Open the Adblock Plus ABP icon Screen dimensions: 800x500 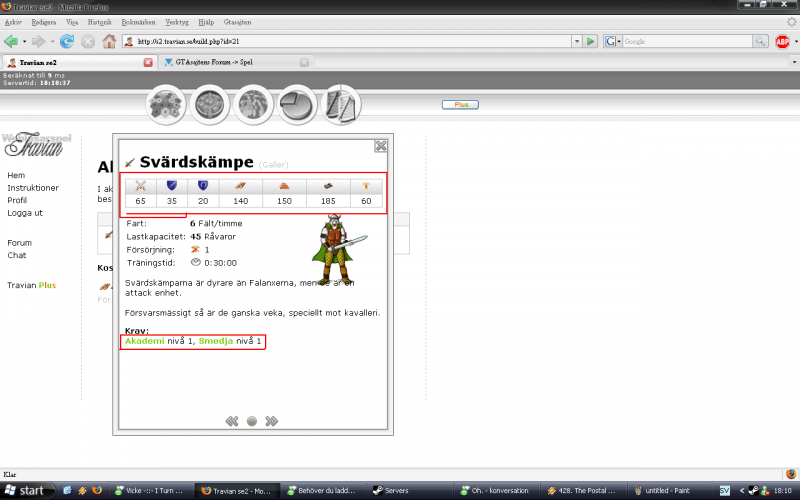coord(782,41)
